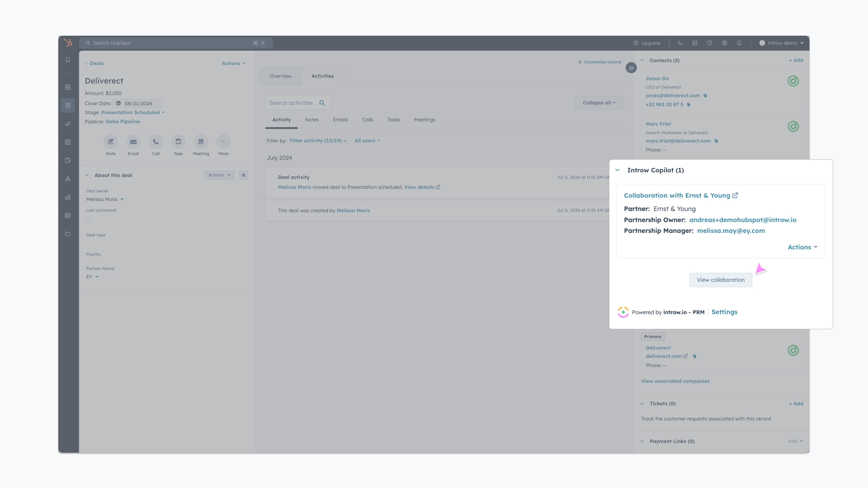Collapse the right sidebar double-arrow button

point(631,68)
